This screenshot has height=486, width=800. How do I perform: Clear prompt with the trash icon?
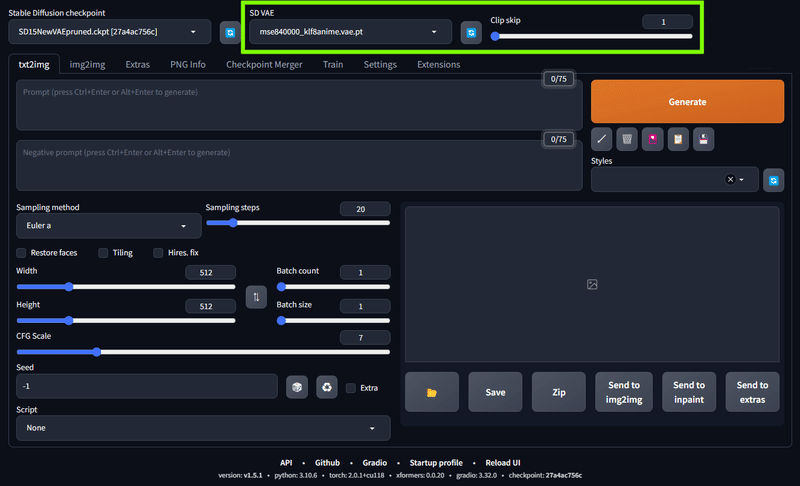click(x=627, y=139)
